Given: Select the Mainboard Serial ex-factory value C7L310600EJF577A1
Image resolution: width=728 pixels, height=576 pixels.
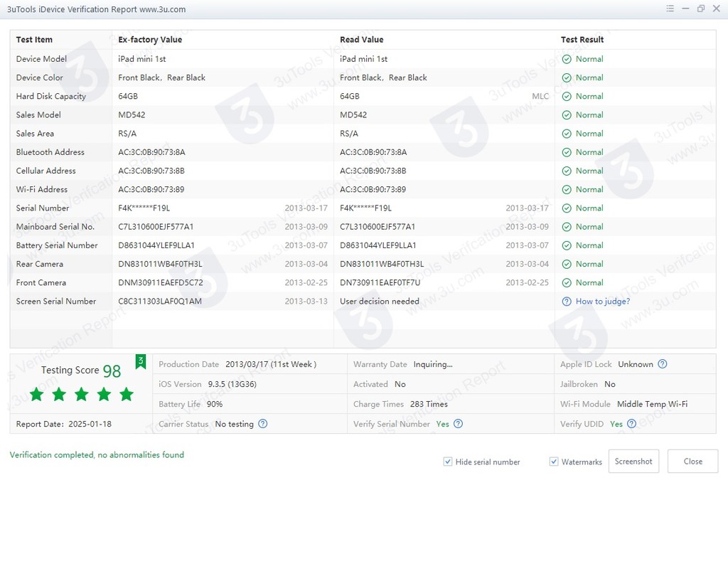Looking at the screenshot, I should point(156,227).
